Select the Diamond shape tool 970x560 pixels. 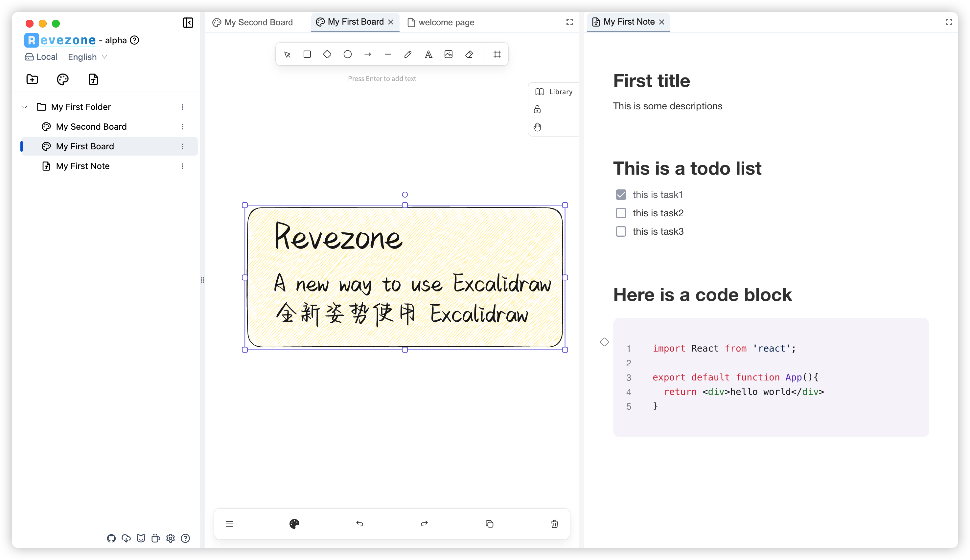[x=327, y=54]
